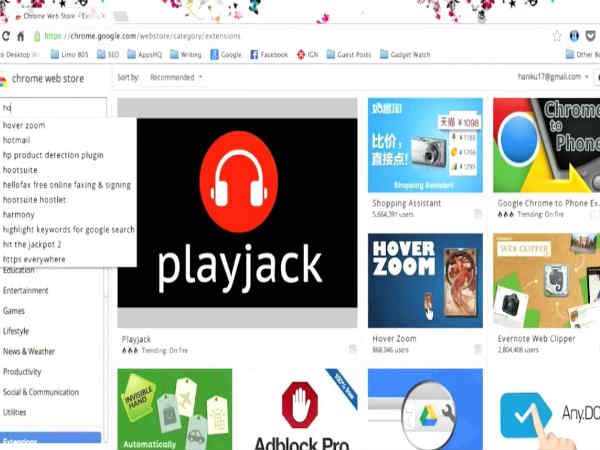Bookmark this page with the star icon
This screenshot has width=600, height=450.
[557, 36]
